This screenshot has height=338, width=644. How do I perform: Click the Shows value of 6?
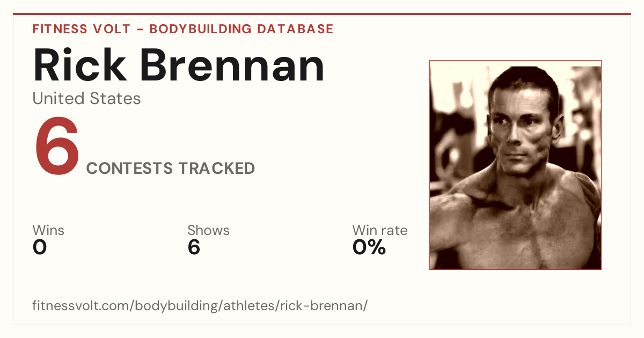(x=194, y=247)
